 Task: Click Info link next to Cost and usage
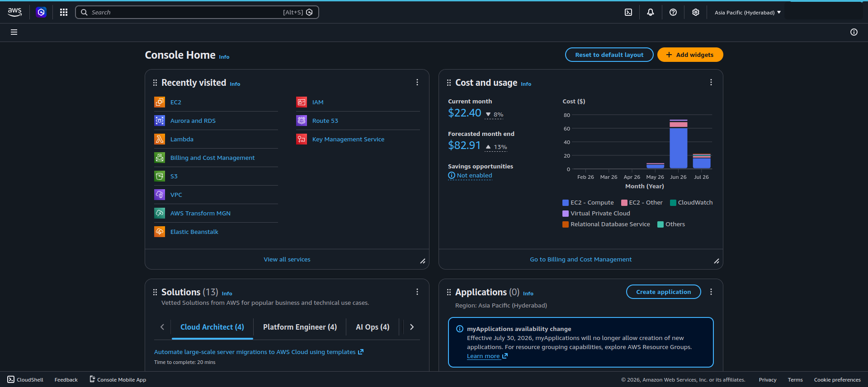[526, 84]
